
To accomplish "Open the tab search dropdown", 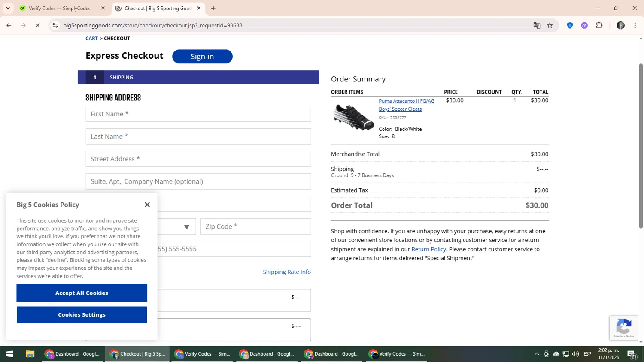I will pos(8,8).
